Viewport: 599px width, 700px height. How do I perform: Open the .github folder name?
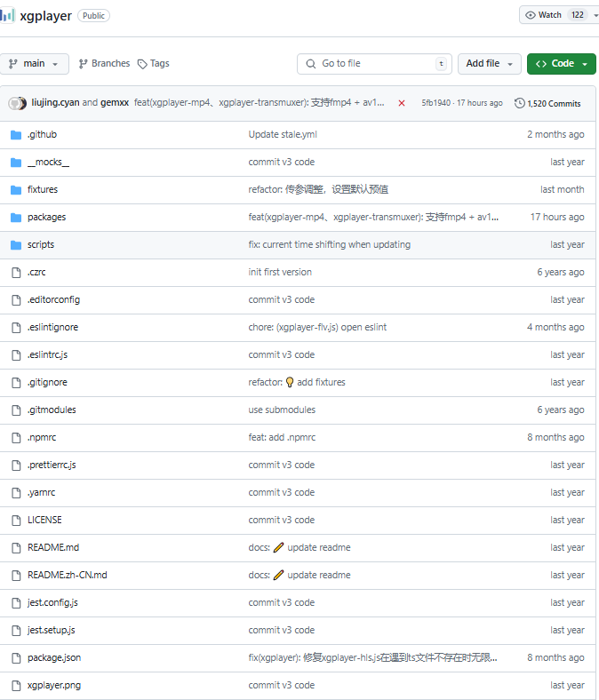pyautogui.click(x=42, y=134)
